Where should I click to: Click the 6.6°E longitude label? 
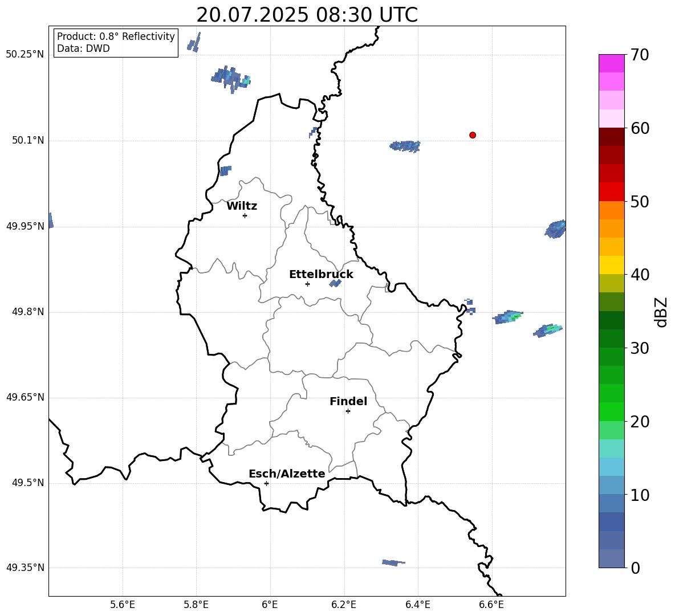point(491,605)
